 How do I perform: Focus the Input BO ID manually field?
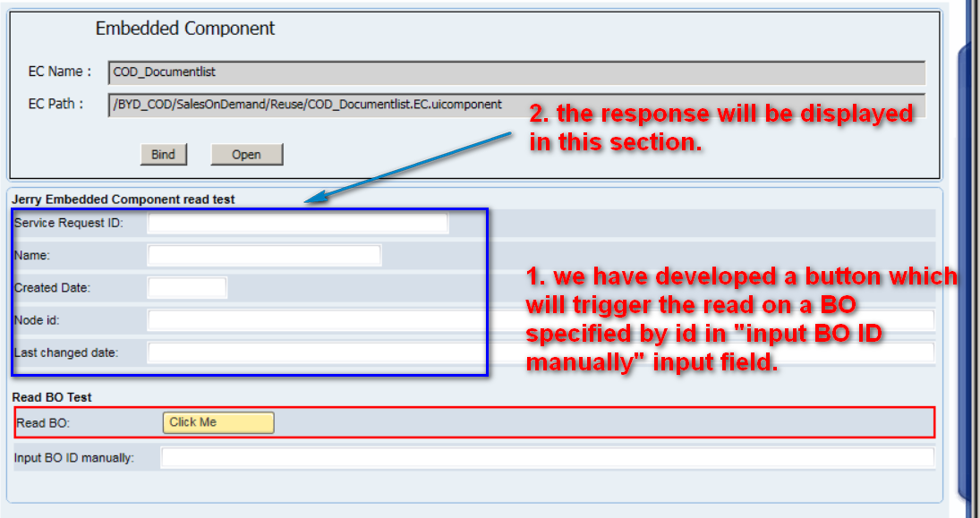coord(548,457)
